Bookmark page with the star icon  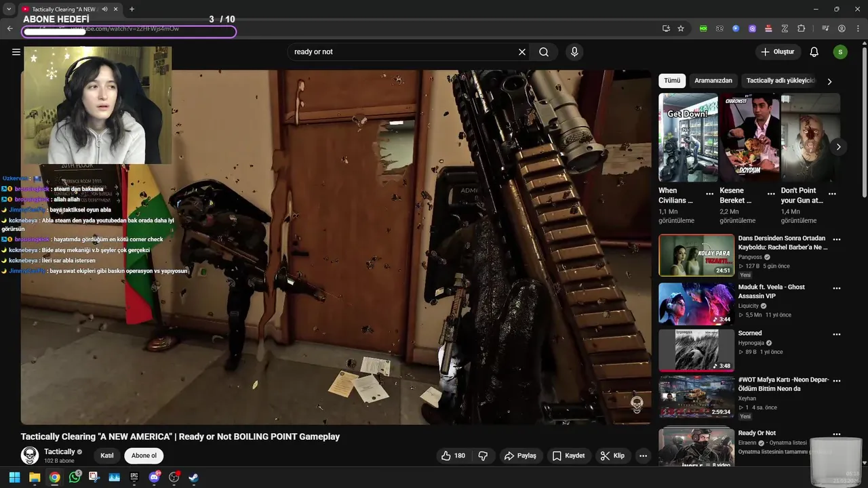click(x=681, y=28)
